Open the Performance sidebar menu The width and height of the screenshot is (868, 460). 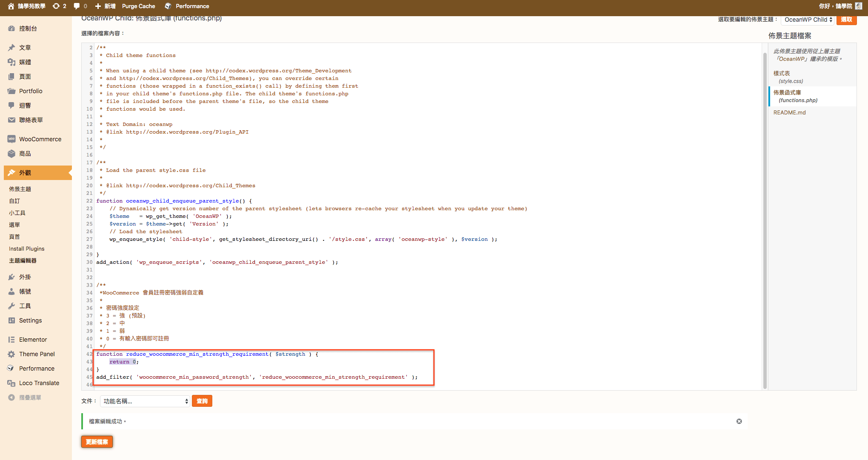point(37,369)
